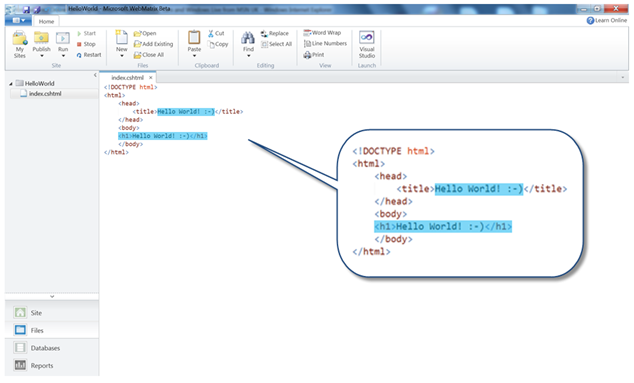Expand the Publish dropdown arrow

[x=42, y=56]
